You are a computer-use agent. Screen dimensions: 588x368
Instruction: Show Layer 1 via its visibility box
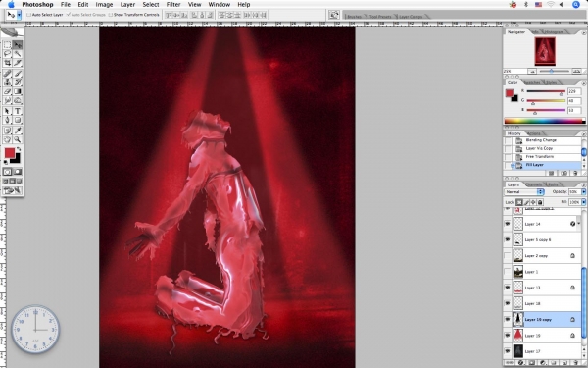[508, 272]
